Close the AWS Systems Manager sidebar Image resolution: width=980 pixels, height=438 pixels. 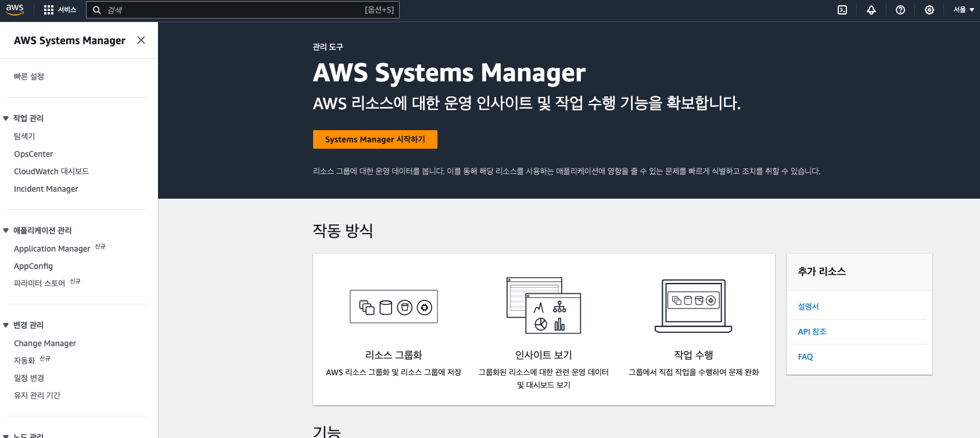pos(141,40)
